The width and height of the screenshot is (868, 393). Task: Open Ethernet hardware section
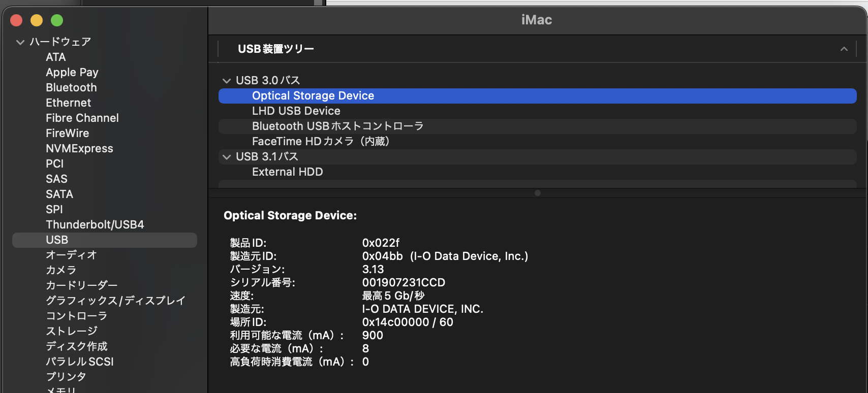68,103
